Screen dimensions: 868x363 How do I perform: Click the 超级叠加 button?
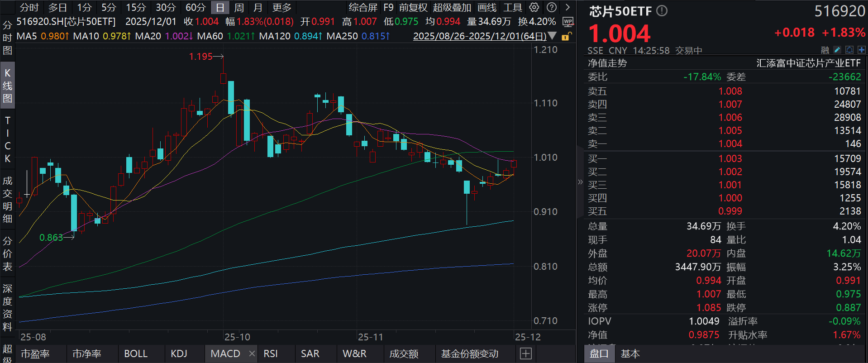[x=452, y=7]
